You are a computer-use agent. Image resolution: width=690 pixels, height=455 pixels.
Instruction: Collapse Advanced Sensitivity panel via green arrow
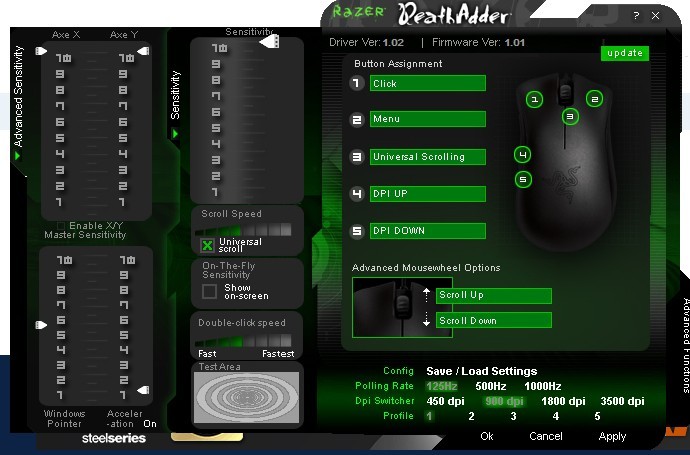pos(18,156)
